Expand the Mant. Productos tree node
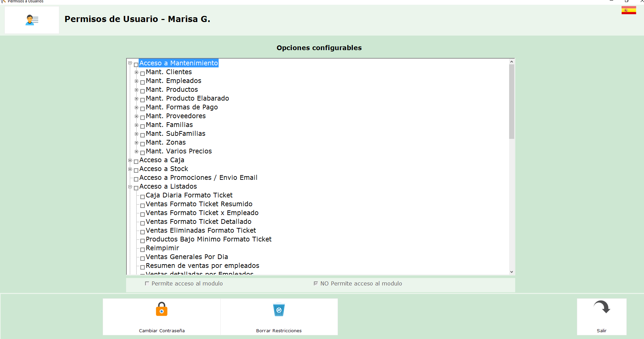644x339 pixels. coord(136,90)
